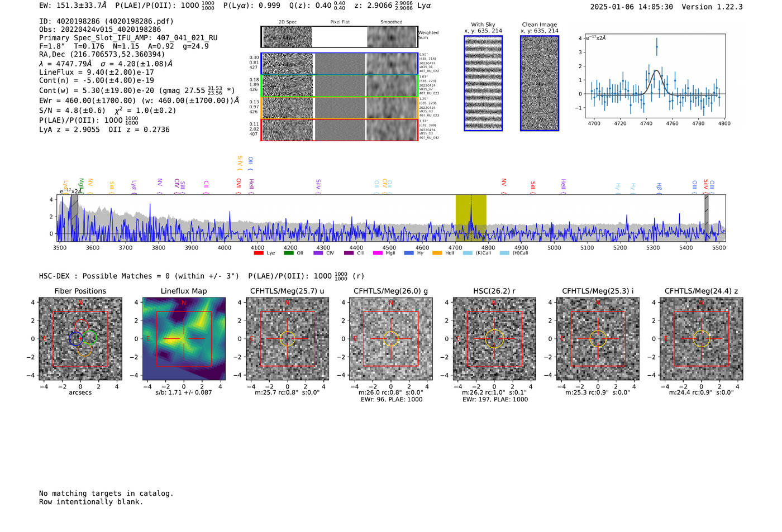Viewport: 782px width, 532px height.
Task: Click the green fiber circle in Fiber Positions
Action: 90,337
